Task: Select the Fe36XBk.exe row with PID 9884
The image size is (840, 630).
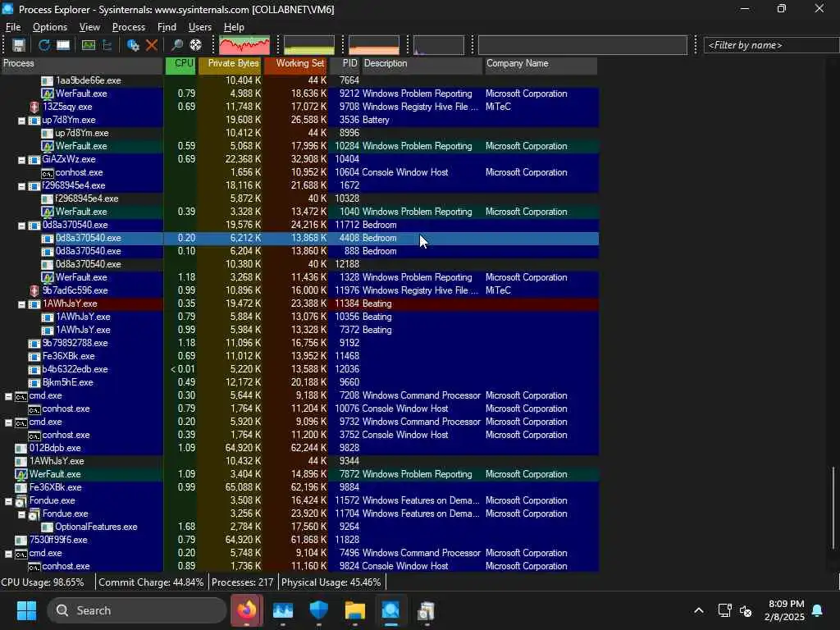Action: click(299, 487)
